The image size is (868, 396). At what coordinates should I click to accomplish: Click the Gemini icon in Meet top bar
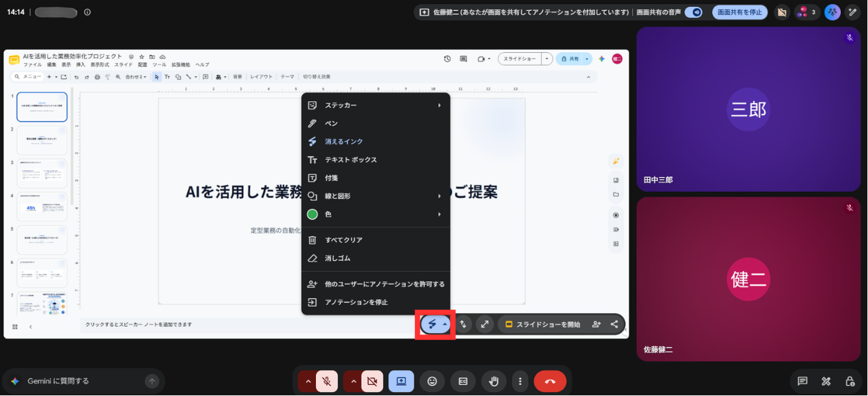click(x=832, y=12)
